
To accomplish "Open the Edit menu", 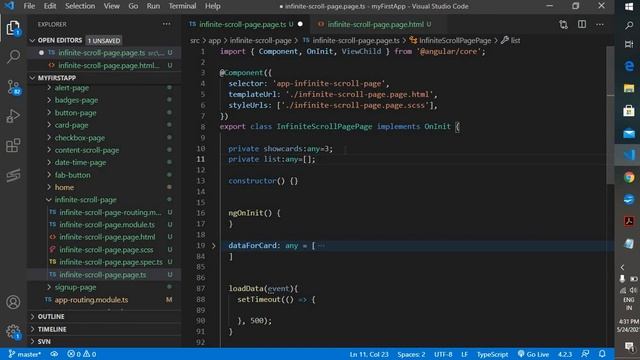I will tap(50, 6).
